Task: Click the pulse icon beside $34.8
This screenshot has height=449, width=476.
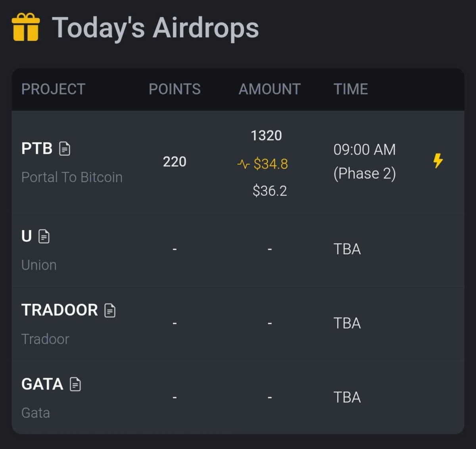Action: pos(243,164)
